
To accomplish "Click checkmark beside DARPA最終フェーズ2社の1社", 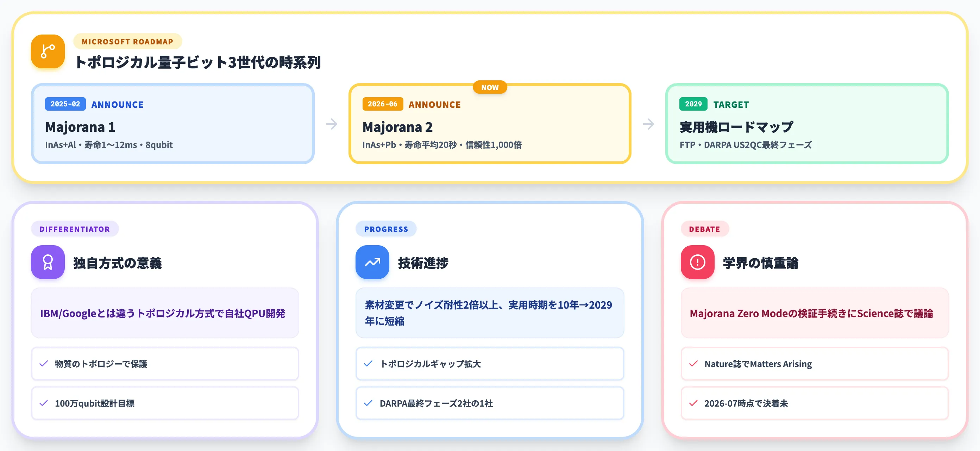I will pyautogui.click(x=368, y=403).
